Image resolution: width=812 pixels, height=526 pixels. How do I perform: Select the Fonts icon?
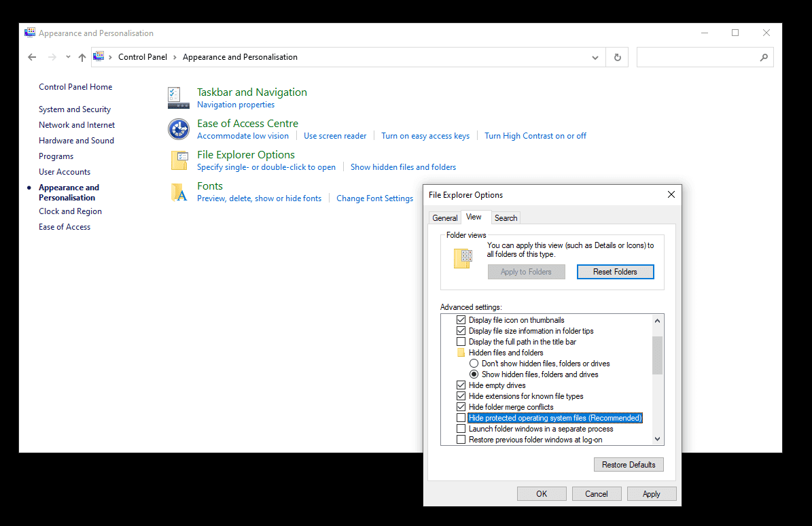[x=178, y=191]
